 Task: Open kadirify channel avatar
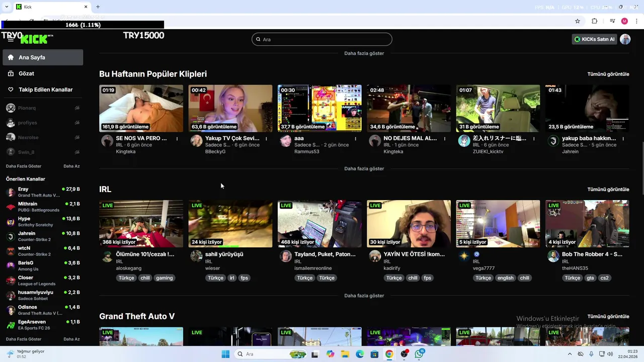tap(375, 256)
